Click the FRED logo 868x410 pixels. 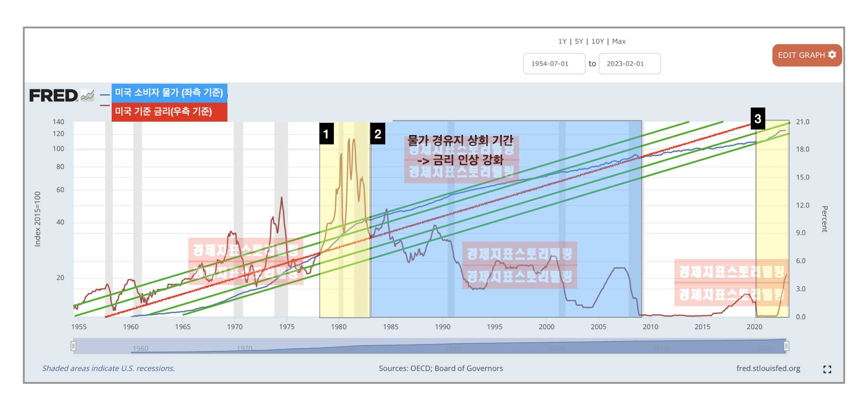pos(54,96)
